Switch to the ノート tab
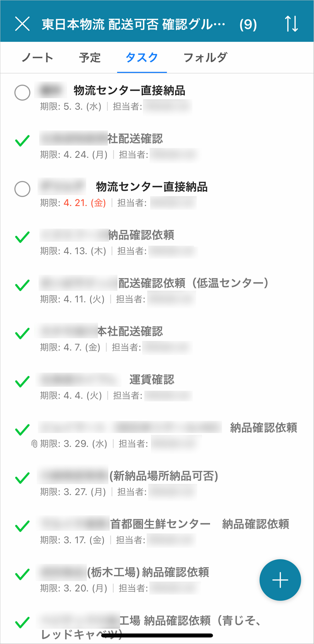 (37, 58)
